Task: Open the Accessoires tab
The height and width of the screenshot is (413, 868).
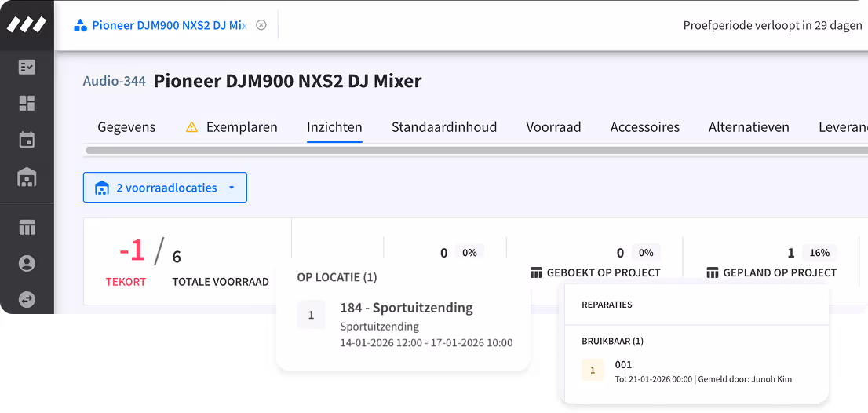Action: pos(645,127)
